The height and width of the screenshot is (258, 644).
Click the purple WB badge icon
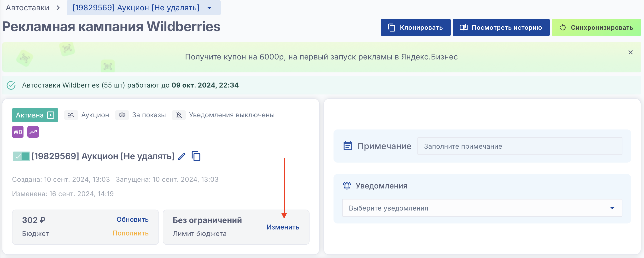pyautogui.click(x=18, y=132)
